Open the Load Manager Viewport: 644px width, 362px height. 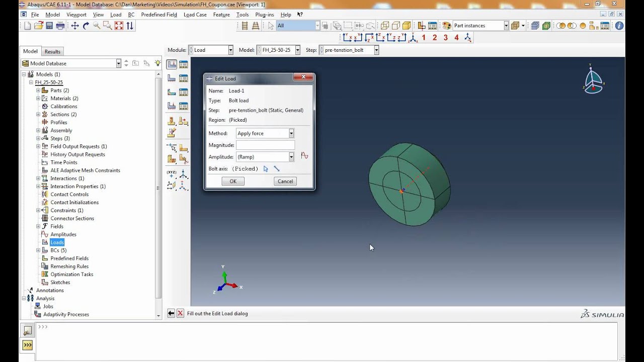click(184, 64)
